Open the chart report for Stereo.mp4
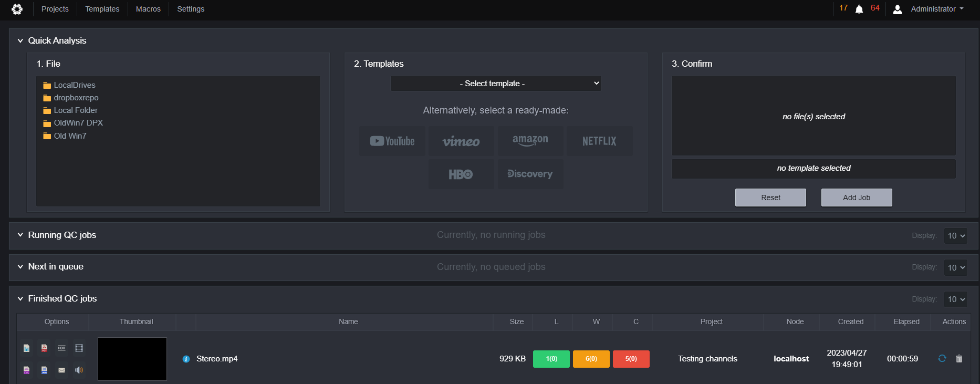Image resolution: width=980 pixels, height=384 pixels. click(27, 348)
